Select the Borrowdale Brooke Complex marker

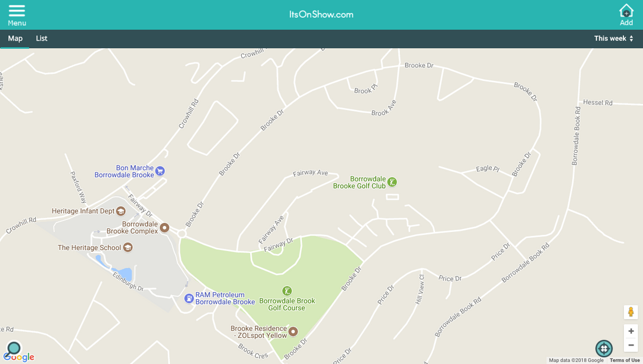coord(164,228)
